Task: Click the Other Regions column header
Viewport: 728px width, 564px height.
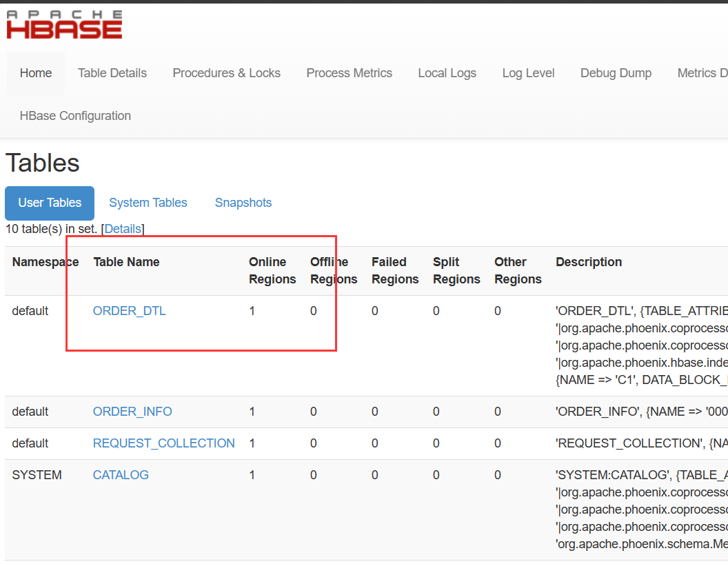Action: click(518, 271)
